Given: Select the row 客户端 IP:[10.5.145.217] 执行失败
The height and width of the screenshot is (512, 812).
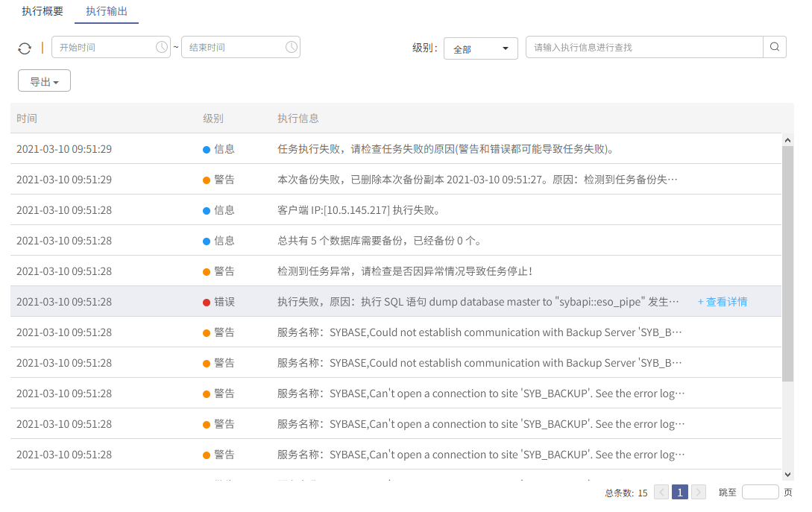Looking at the screenshot, I should coord(396,210).
